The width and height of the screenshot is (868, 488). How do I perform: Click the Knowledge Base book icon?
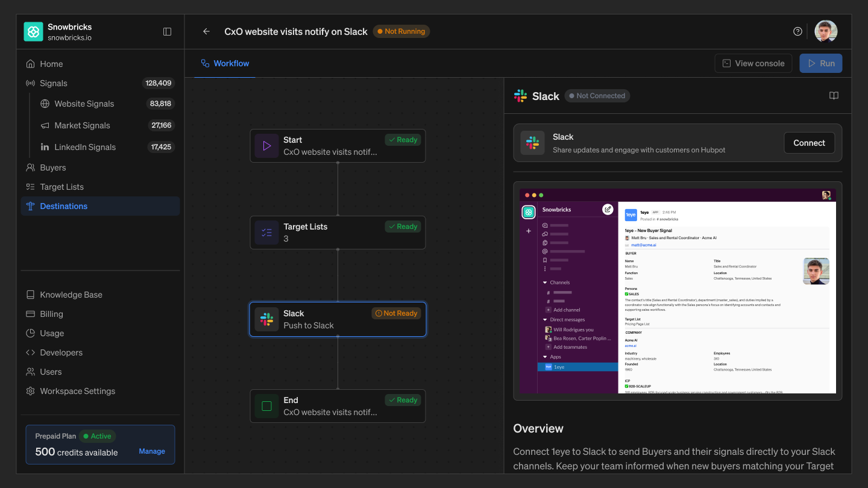click(x=30, y=295)
